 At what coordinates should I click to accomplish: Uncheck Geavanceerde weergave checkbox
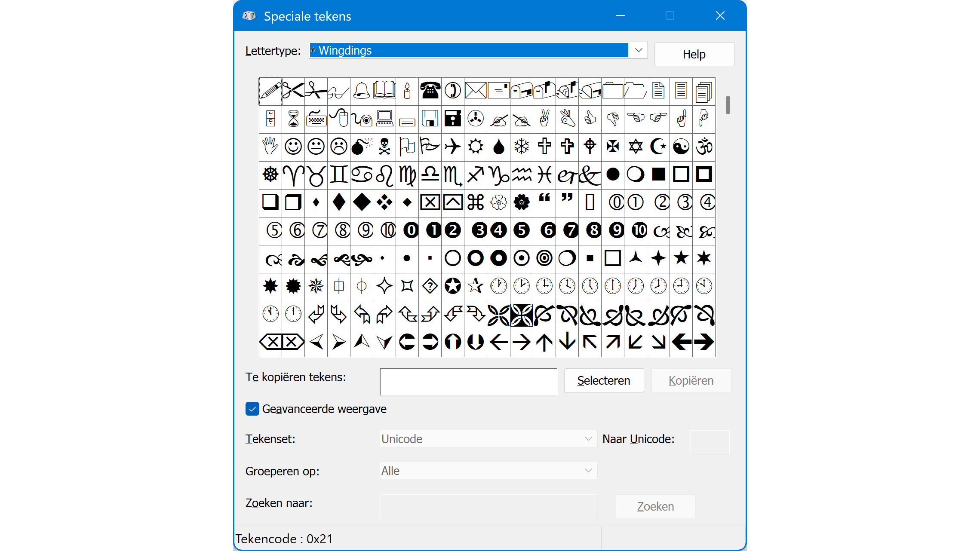click(252, 409)
